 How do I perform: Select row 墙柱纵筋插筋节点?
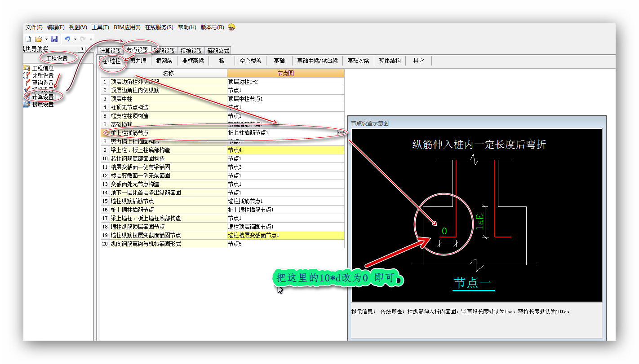pos(222,201)
